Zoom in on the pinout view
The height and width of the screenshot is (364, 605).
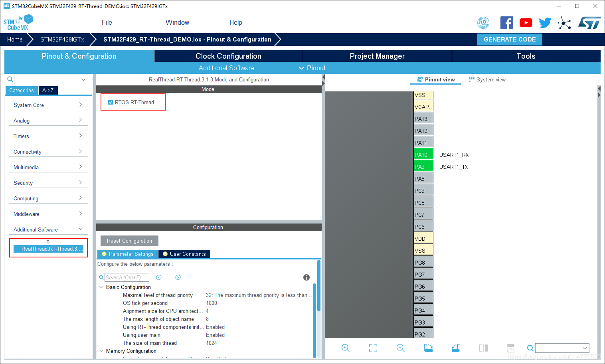point(346,348)
